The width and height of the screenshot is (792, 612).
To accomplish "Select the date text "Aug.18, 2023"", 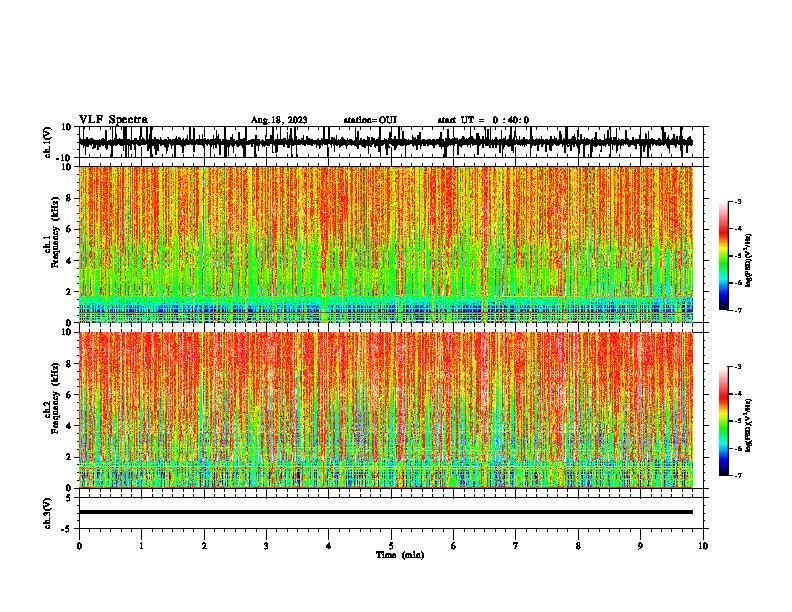I will [279, 120].
